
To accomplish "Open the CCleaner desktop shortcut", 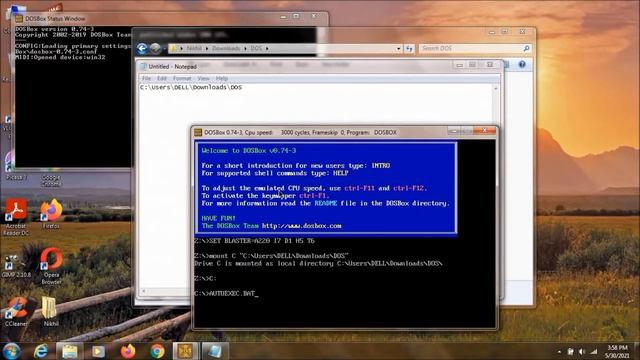I will [x=16, y=310].
